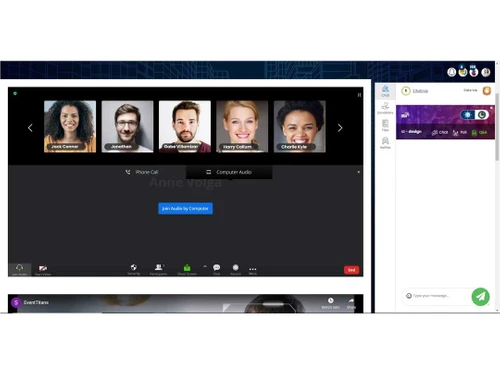This screenshot has width=500, height=375.
Task: Open the Raffles tab in the sidebar
Action: (385, 143)
